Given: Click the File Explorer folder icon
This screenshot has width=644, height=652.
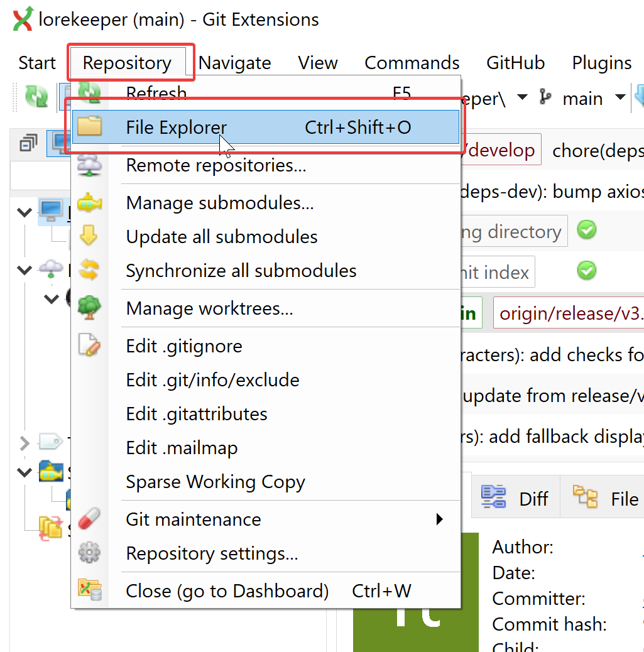Looking at the screenshot, I should [x=89, y=128].
